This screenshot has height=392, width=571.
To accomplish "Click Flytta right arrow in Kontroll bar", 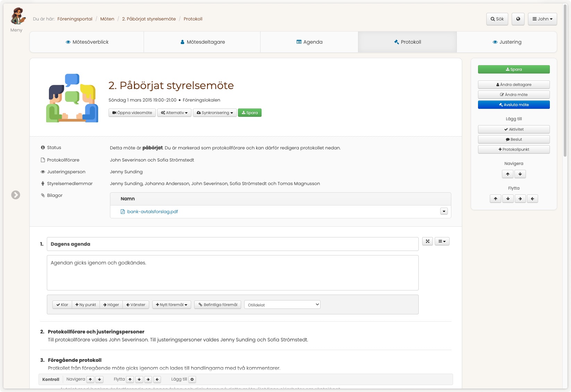I will tap(148, 380).
